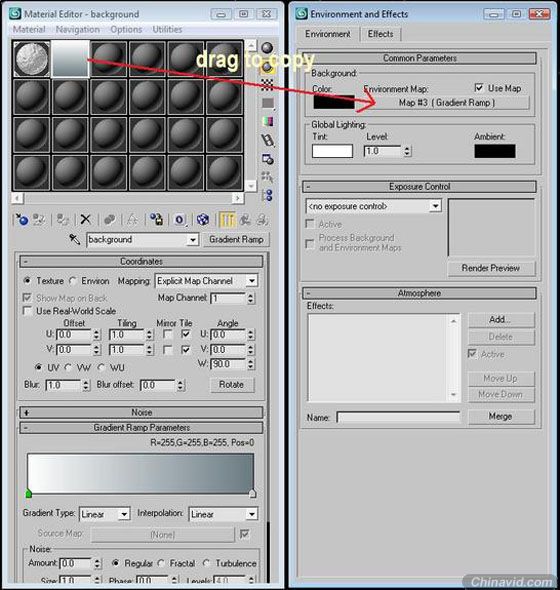Click the Add... atmosphere button
This screenshot has height=590, width=560.
click(x=500, y=320)
